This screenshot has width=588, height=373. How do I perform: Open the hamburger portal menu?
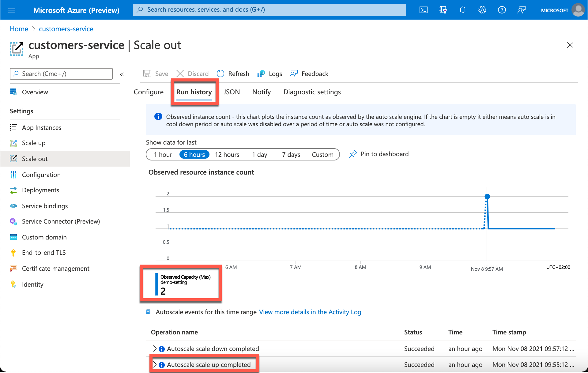12,10
